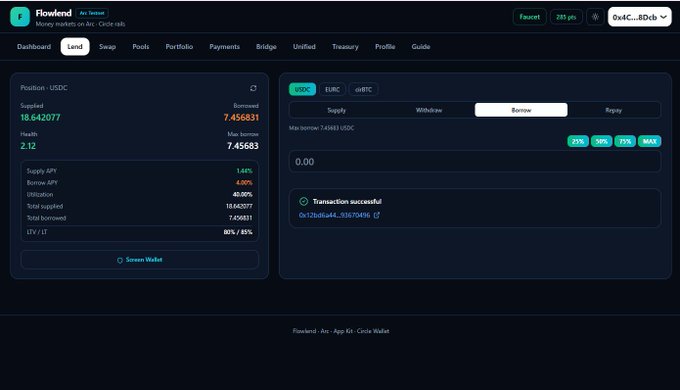Image resolution: width=680 pixels, height=390 pixels.
Task: Select the Lend tab
Action: pyautogui.click(x=75, y=46)
